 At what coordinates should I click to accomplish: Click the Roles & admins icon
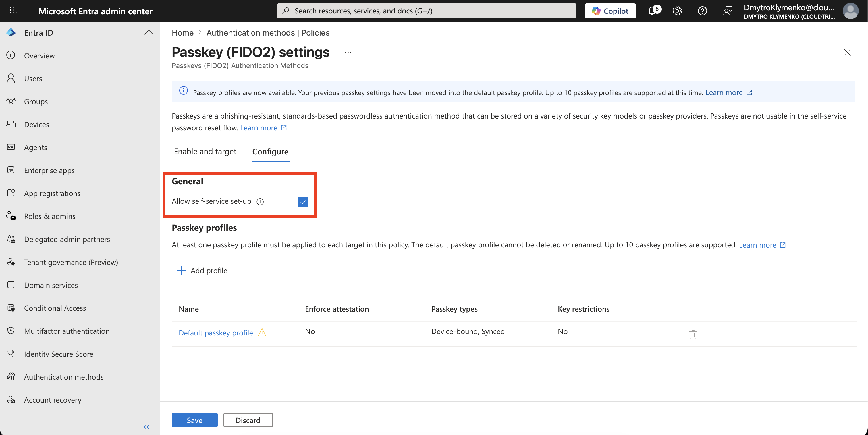point(11,216)
